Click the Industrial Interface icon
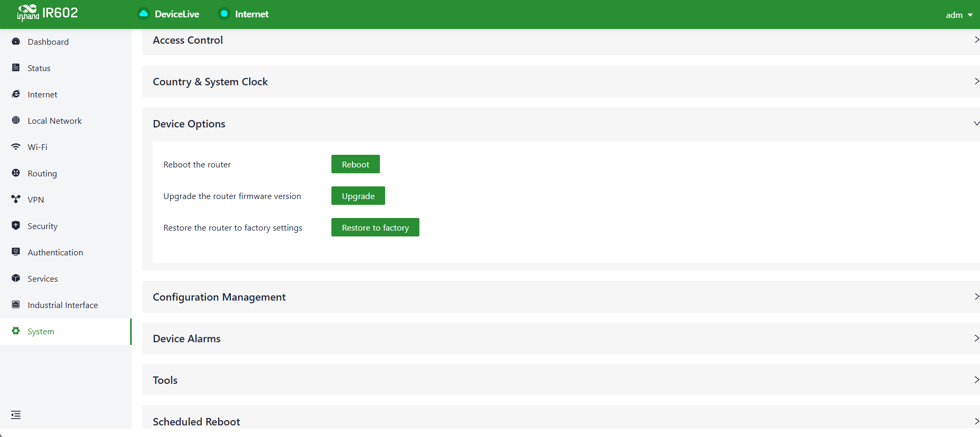This screenshot has width=980, height=437. coord(16,305)
